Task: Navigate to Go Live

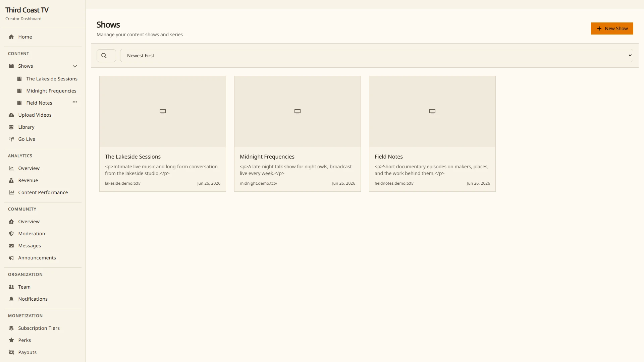Action: (43, 139)
